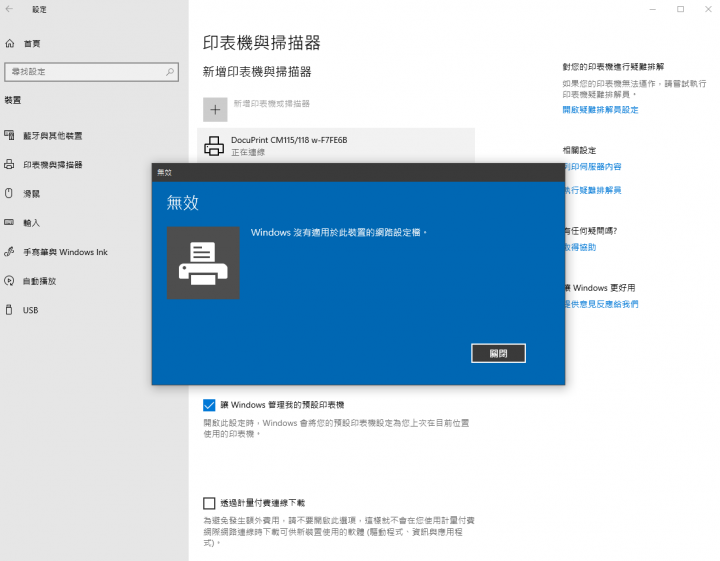Click the DocuPrint CM115/118 w printer icon

click(x=214, y=146)
